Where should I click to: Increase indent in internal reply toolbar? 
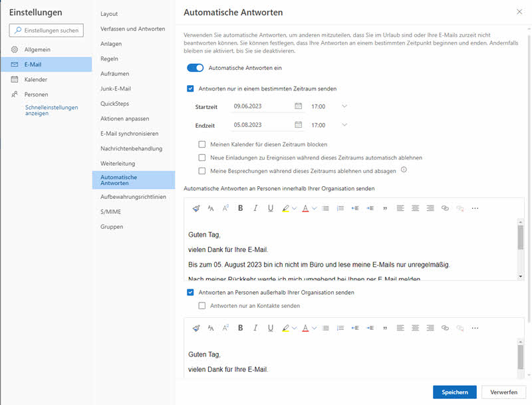coord(370,208)
